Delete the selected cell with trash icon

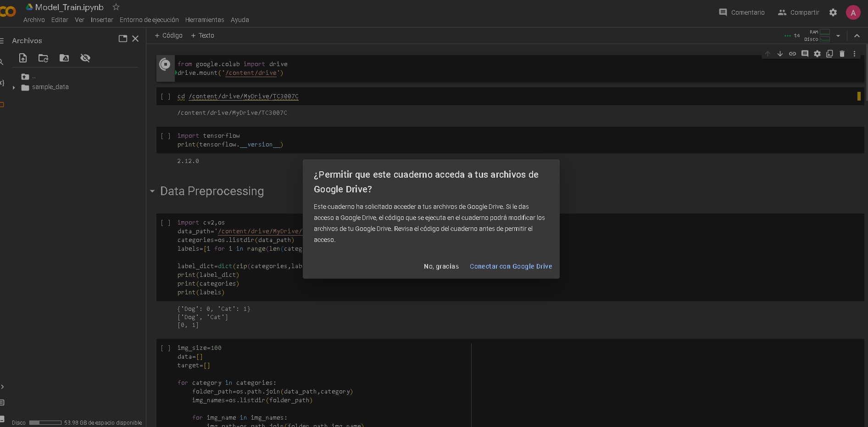pyautogui.click(x=842, y=54)
